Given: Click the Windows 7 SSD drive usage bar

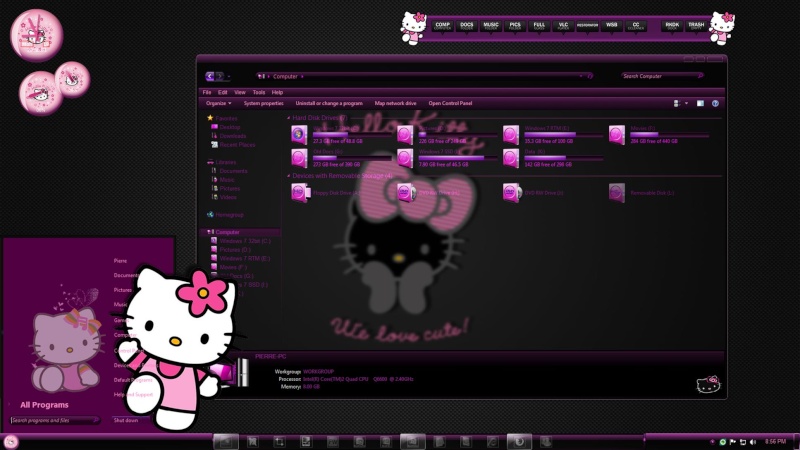Looking at the screenshot, I should (x=458, y=158).
